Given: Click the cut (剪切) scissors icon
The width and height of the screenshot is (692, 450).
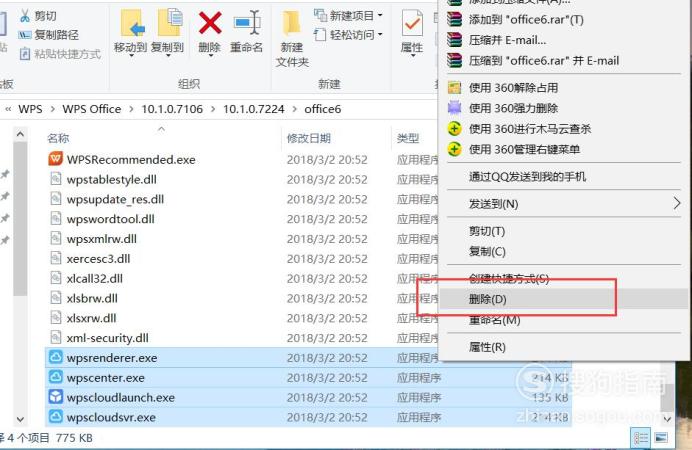Looking at the screenshot, I should pyautogui.click(x=25, y=16).
